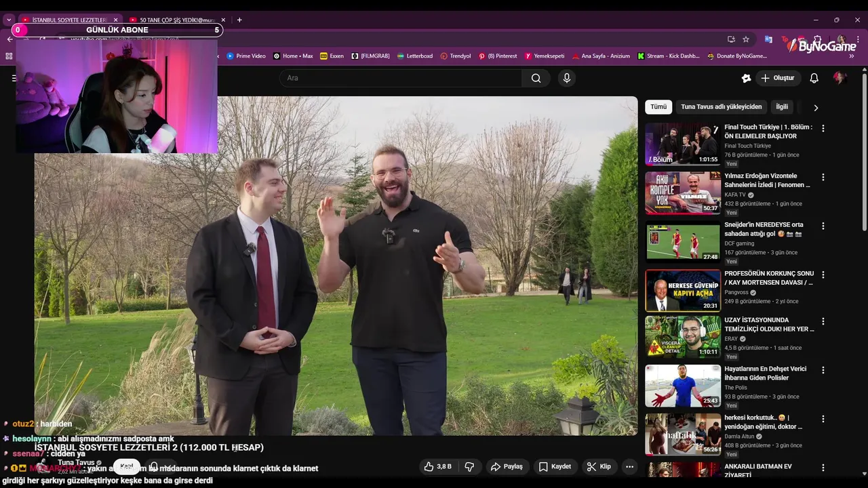Open the 'herkesi korkuttuk..' video thumbnail
Image resolution: width=868 pixels, height=488 pixels.
click(x=683, y=434)
